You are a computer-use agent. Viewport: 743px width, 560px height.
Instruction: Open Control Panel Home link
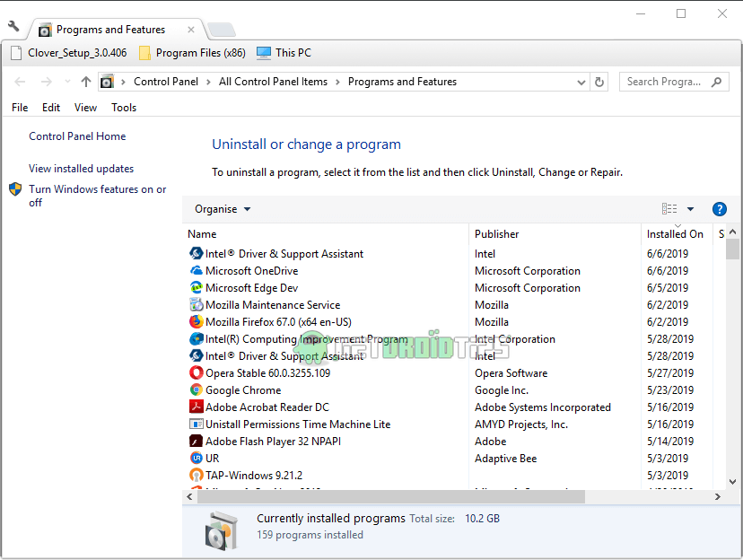77,136
